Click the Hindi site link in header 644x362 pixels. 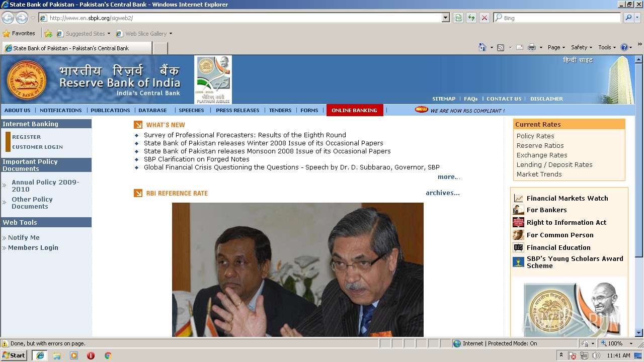pyautogui.click(x=578, y=60)
